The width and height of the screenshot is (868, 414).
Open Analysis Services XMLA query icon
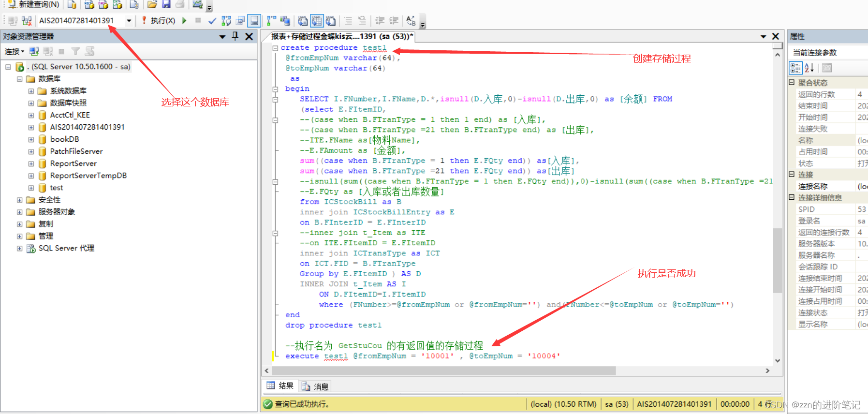pyautogui.click(x=118, y=4)
